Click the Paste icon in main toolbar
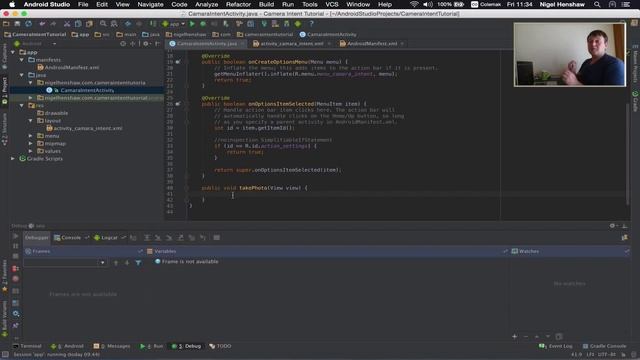This screenshot has height=360, width=640. pos(89,24)
